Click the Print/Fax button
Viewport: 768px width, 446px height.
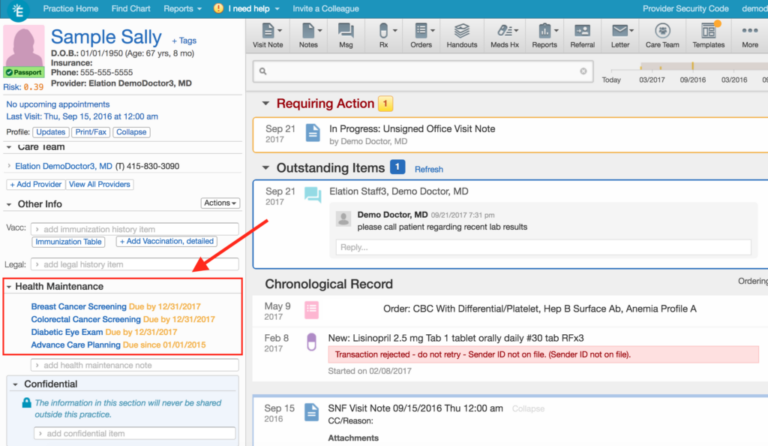(91, 132)
